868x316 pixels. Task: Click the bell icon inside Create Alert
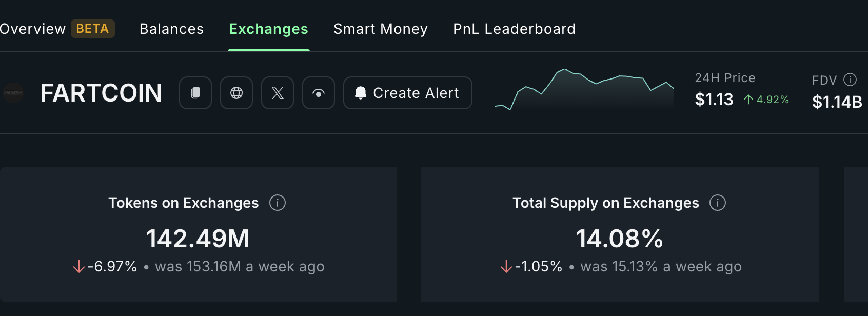point(361,93)
